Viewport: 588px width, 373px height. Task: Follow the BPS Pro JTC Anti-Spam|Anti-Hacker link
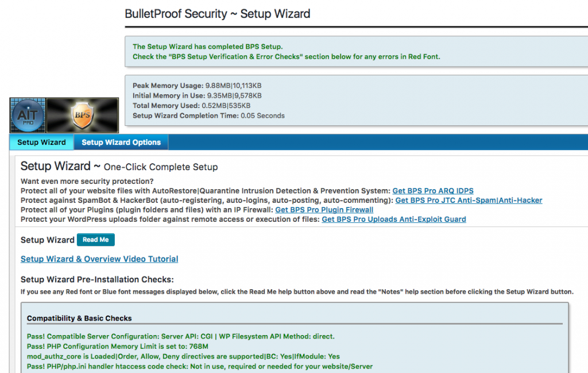tap(469, 201)
